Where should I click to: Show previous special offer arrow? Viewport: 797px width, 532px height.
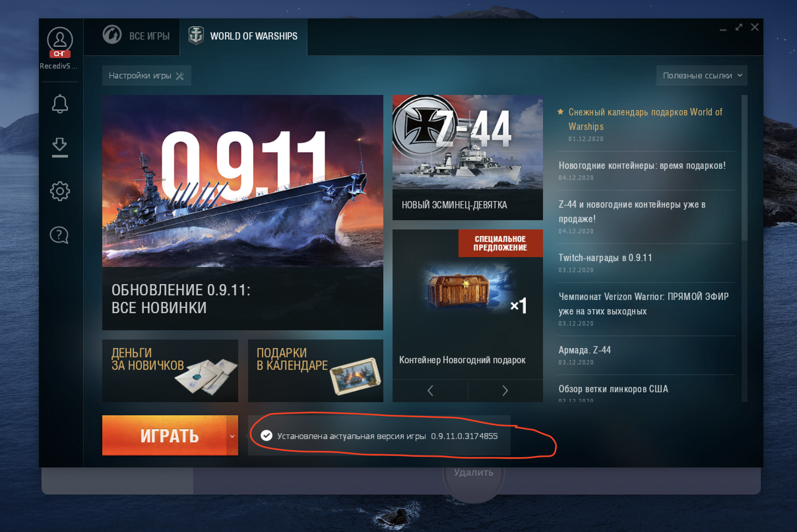point(430,391)
